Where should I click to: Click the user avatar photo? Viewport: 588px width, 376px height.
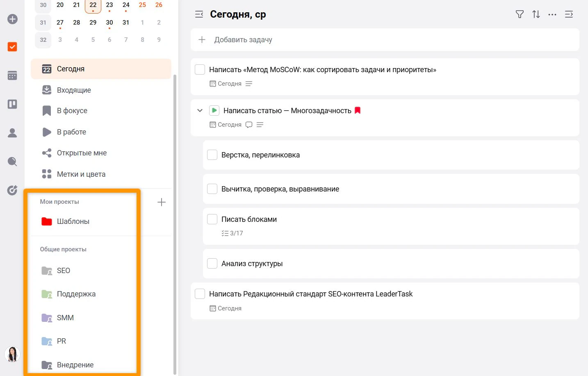(12, 354)
